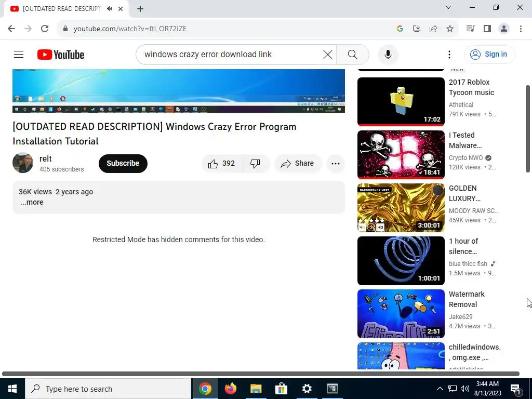Open GOLDEN LUXURY video thumbnail
Viewport: 532px width, 399px height.
(x=401, y=208)
